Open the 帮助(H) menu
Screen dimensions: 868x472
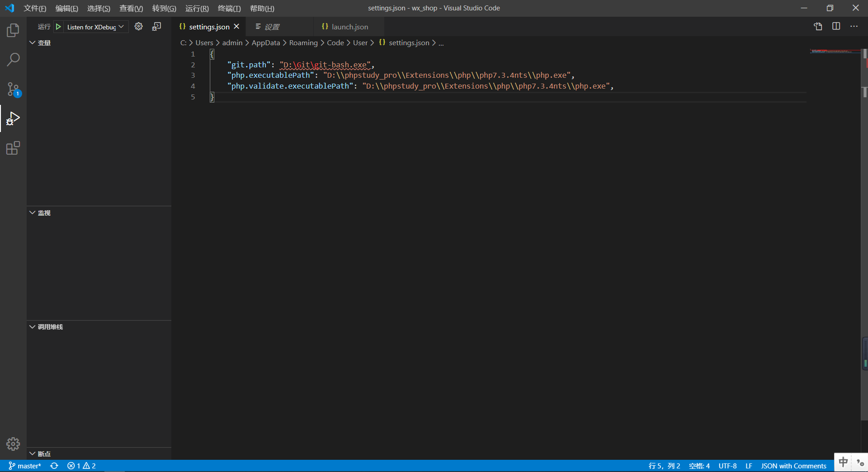pos(262,8)
